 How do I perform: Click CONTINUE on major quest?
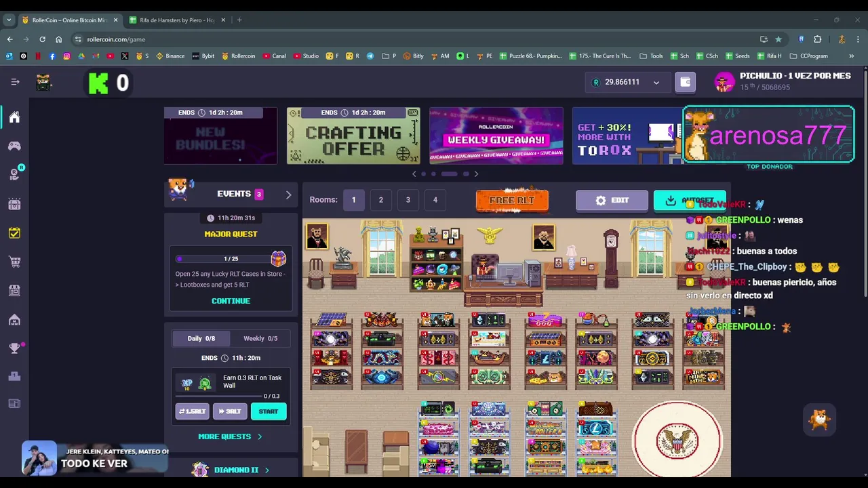(x=231, y=301)
